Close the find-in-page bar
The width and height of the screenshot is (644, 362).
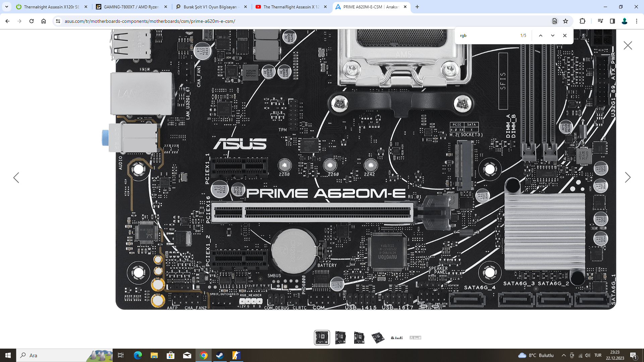coord(565,36)
